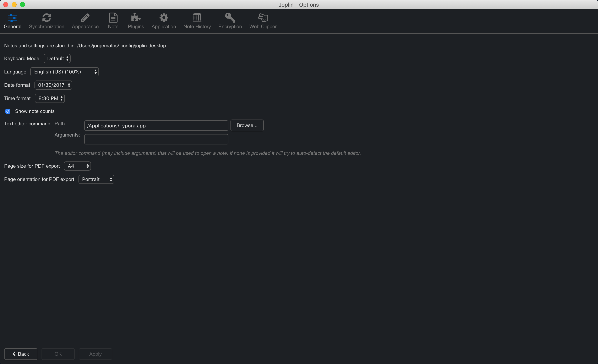Viewport: 598px width, 364px height.
Task: Open the Web Clipper settings icon
Action: [263, 21]
